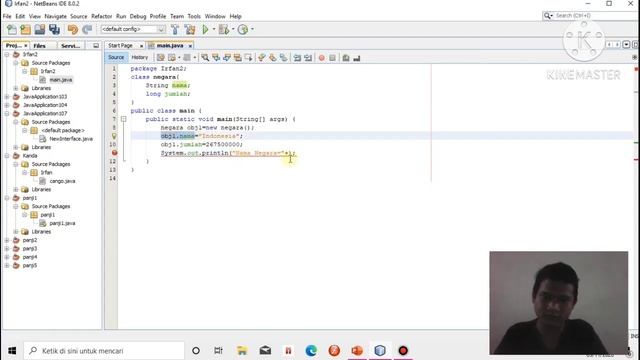This screenshot has height=360, width=640.
Task: Click the New File toolbar icon
Action: pyautogui.click(x=12, y=29)
